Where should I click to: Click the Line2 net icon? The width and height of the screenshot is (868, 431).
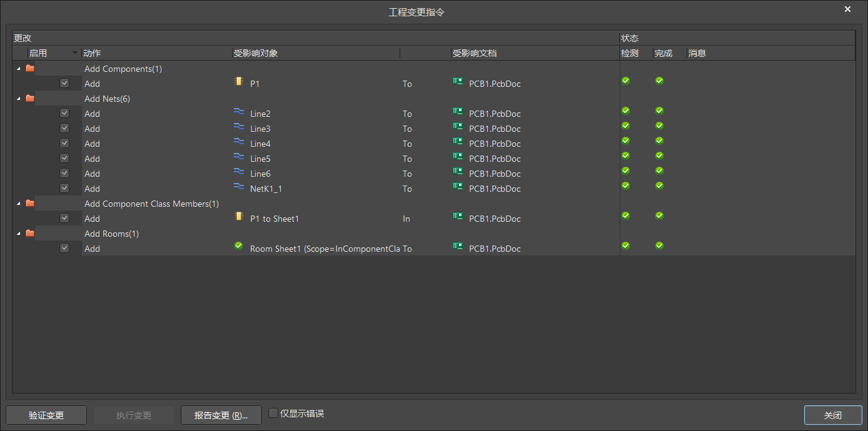(238, 112)
